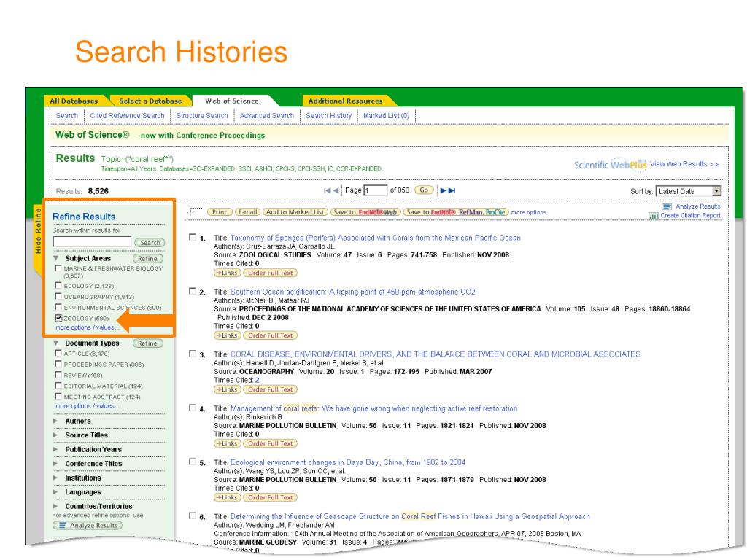Click View Web Results link
747x560 pixels.
(684, 164)
